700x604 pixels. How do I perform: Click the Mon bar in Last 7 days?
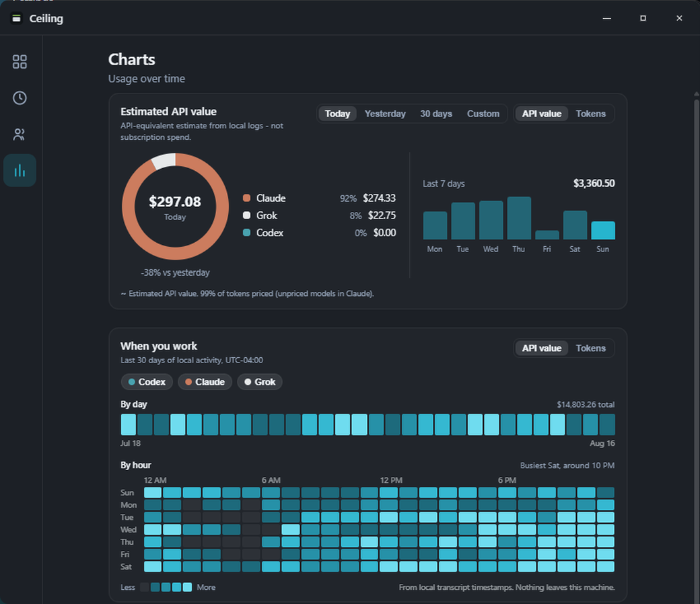click(435, 226)
